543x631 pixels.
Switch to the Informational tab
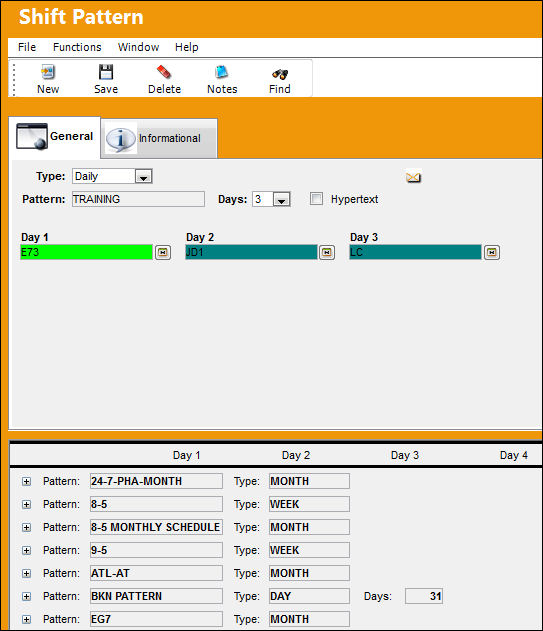159,138
